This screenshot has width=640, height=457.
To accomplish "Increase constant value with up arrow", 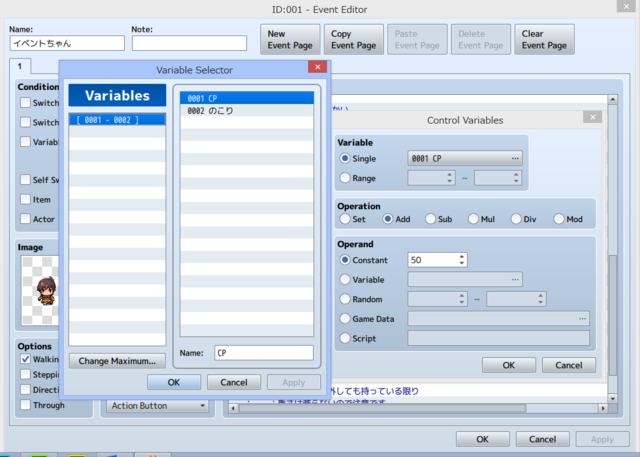I will coord(462,257).
